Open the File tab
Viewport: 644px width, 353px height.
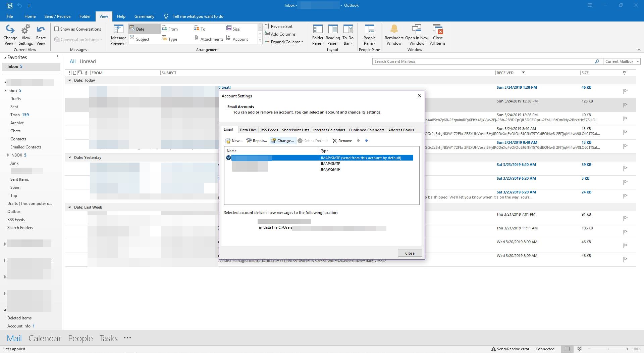[x=10, y=16]
